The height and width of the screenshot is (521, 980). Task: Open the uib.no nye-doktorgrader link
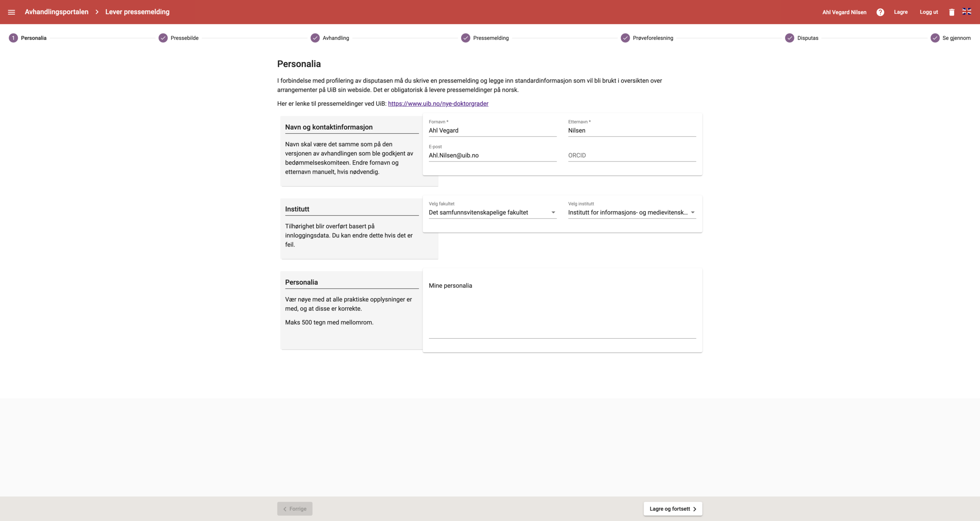(x=438, y=103)
